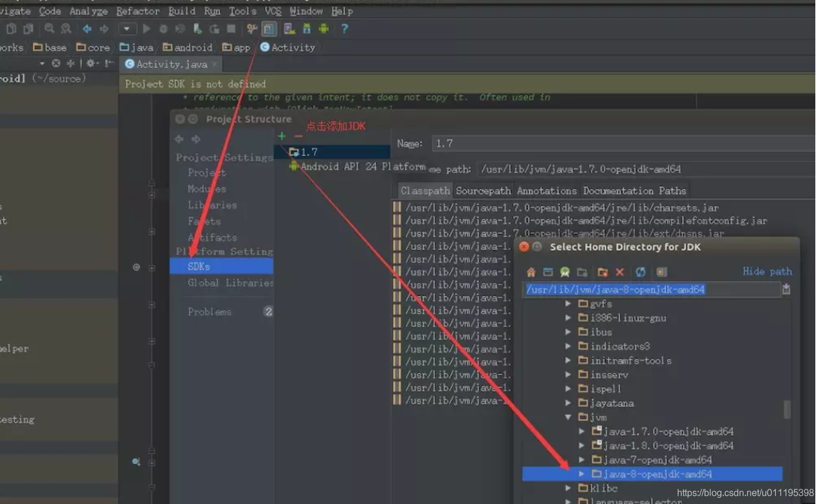820x504 pixels.
Task: Click the scrollbar thumb in the JDK chooser tree
Action: [787, 409]
